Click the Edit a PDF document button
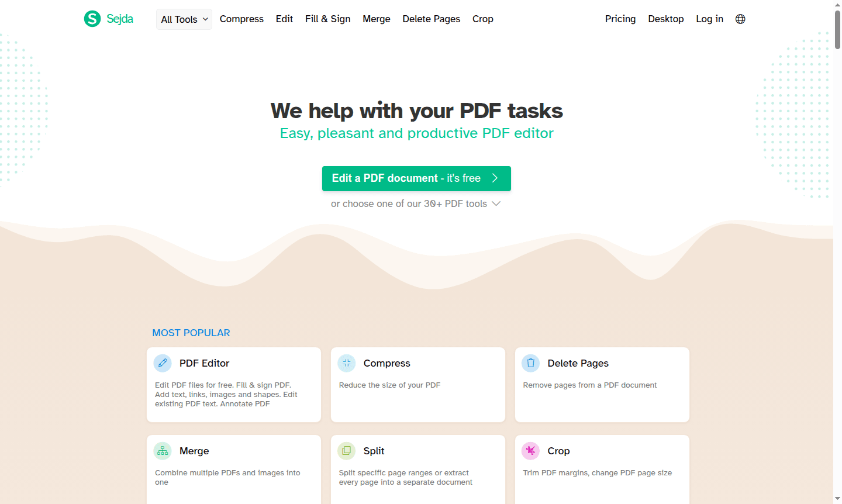This screenshot has width=842, height=504. 416,178
